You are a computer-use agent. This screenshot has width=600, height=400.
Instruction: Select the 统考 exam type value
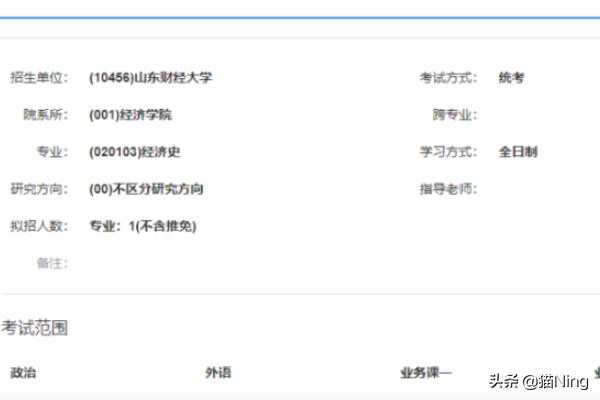[x=511, y=78]
